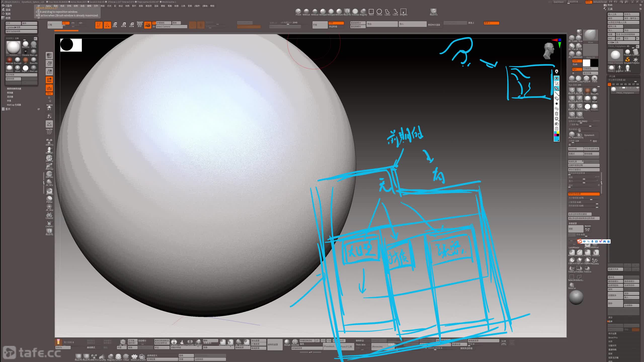Click the white main color swatch
The height and width of the screenshot is (362, 644).
click(586, 63)
